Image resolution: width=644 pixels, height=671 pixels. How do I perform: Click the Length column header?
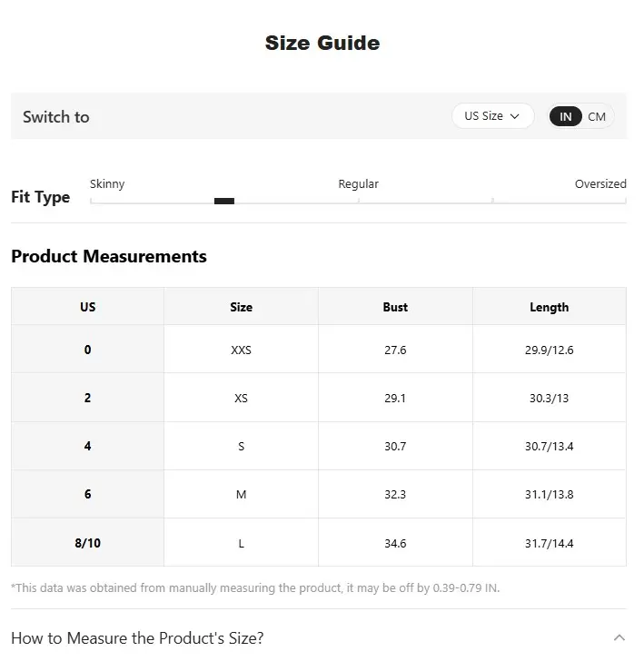click(x=549, y=307)
